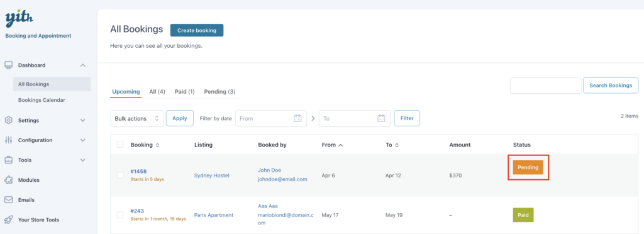Collapse the Dashboard menu chevron

(82, 65)
